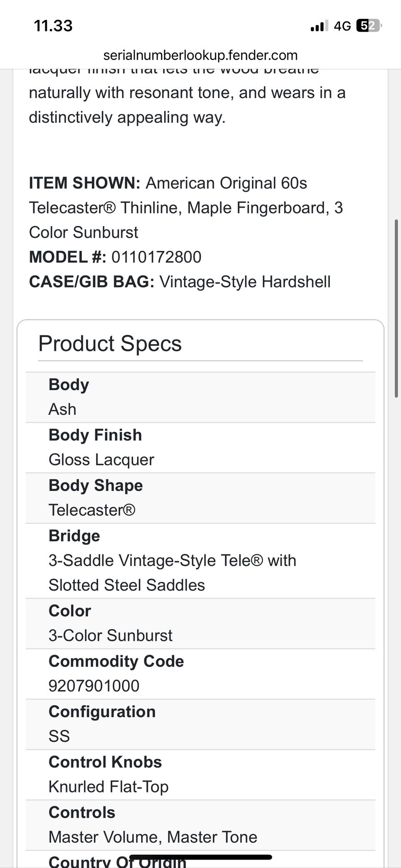
Task: Tap the home indicator bar at bottom
Action: coord(200,857)
